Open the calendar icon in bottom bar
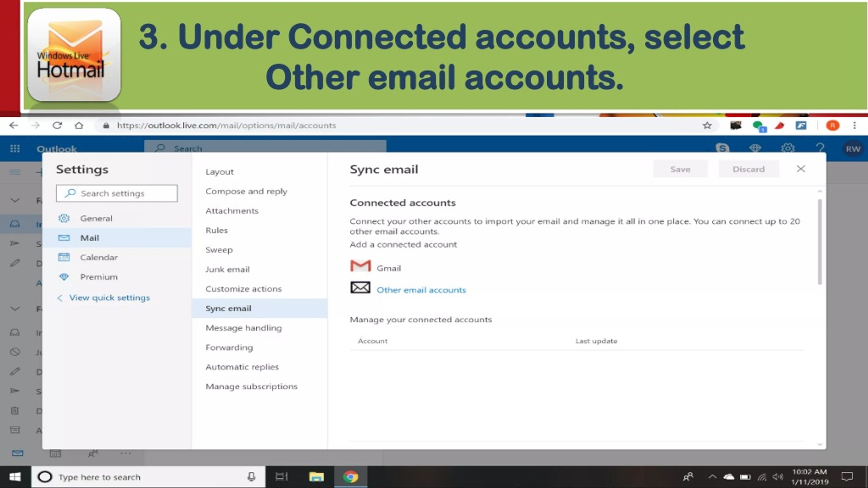This screenshot has width=868, height=488. (x=55, y=453)
